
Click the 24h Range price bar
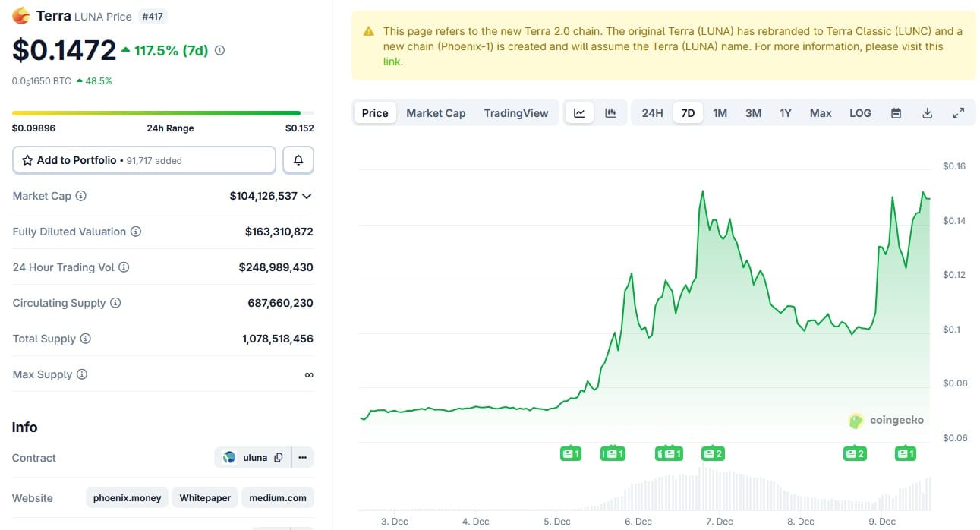[x=156, y=113]
